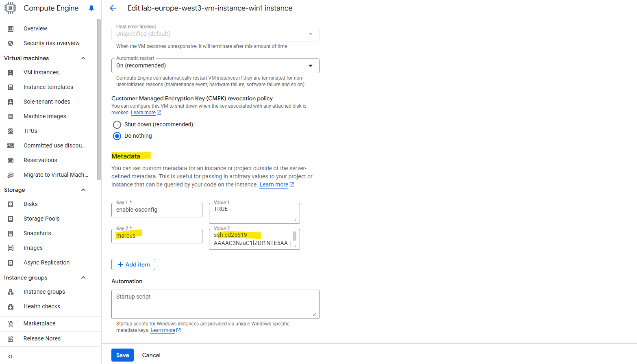Click the Reservations calendar icon
Screen dimensions: 637x364
[x=11, y=160]
